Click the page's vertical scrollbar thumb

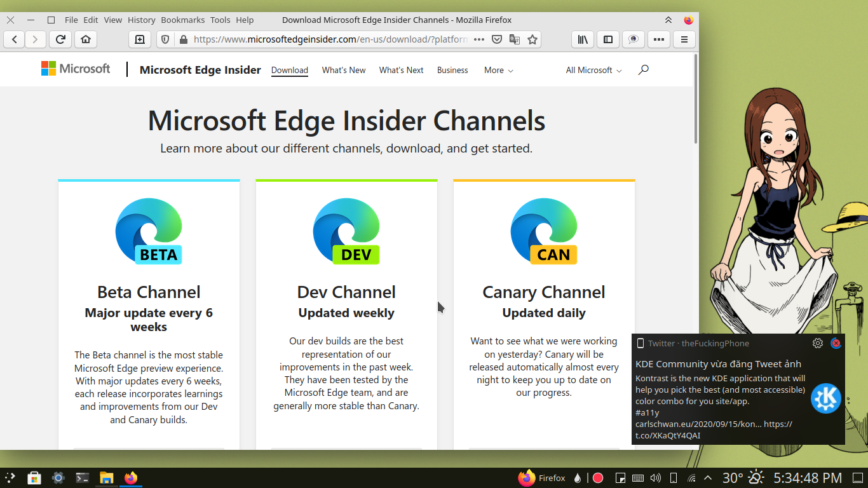696,98
